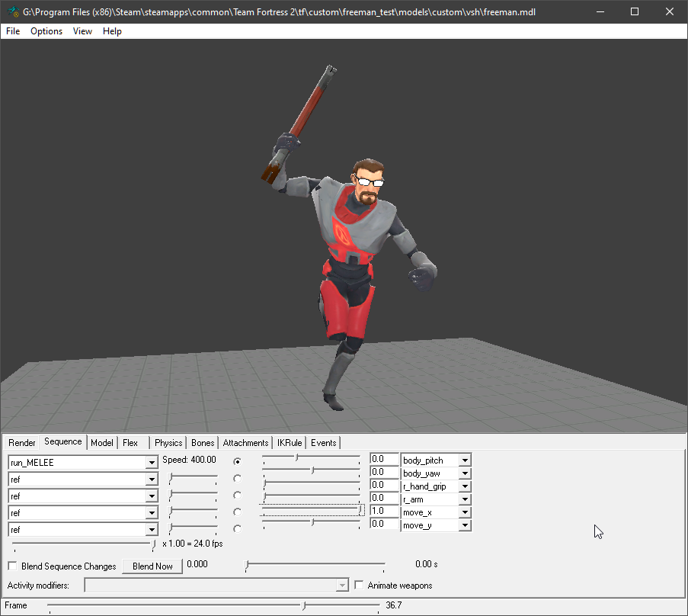Adjust the body_yaw slider
The height and width of the screenshot is (616, 688).
tap(311, 472)
